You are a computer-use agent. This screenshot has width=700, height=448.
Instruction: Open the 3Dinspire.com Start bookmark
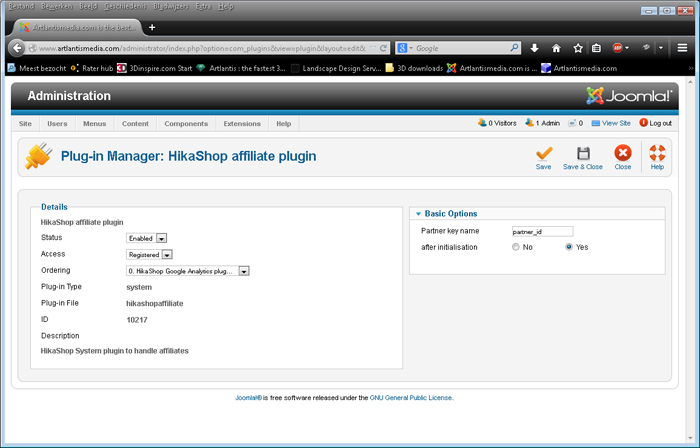pyautogui.click(x=155, y=68)
